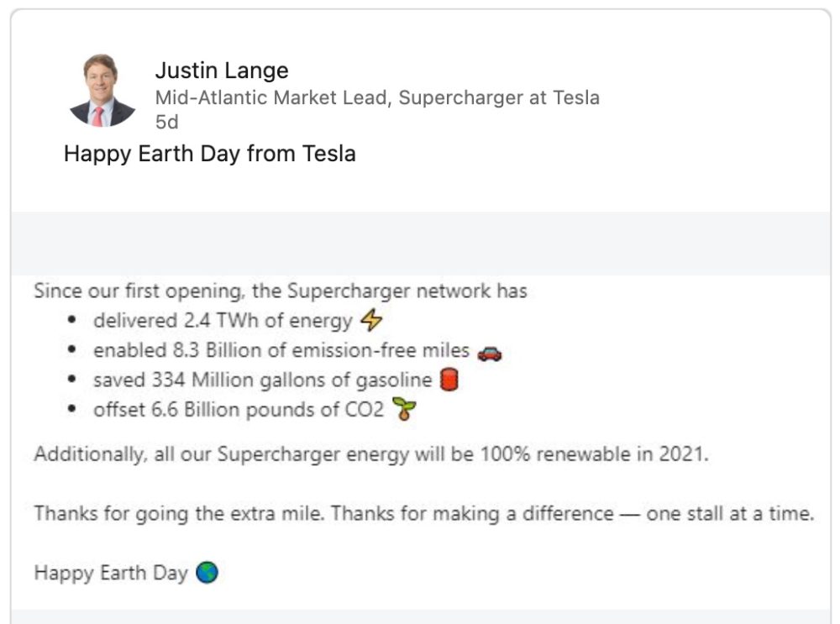Click the bullet point before 'delivered 2.4 TWh'
Screen dimensions: 840x624
coord(74,321)
